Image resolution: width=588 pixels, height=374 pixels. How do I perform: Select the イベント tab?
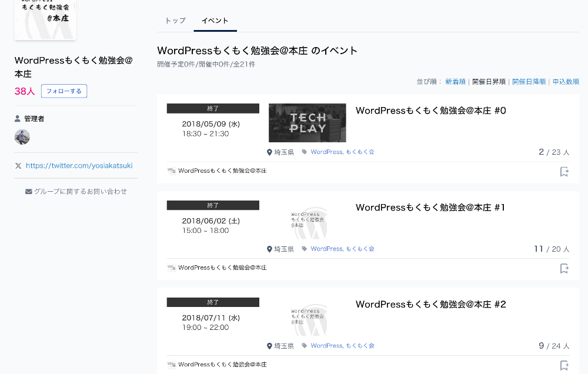[215, 21]
